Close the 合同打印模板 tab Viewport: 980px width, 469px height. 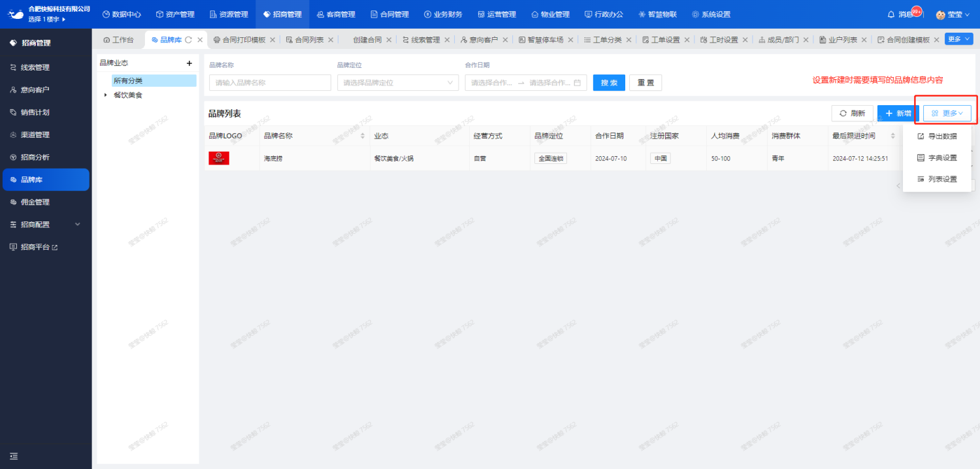pyautogui.click(x=272, y=40)
